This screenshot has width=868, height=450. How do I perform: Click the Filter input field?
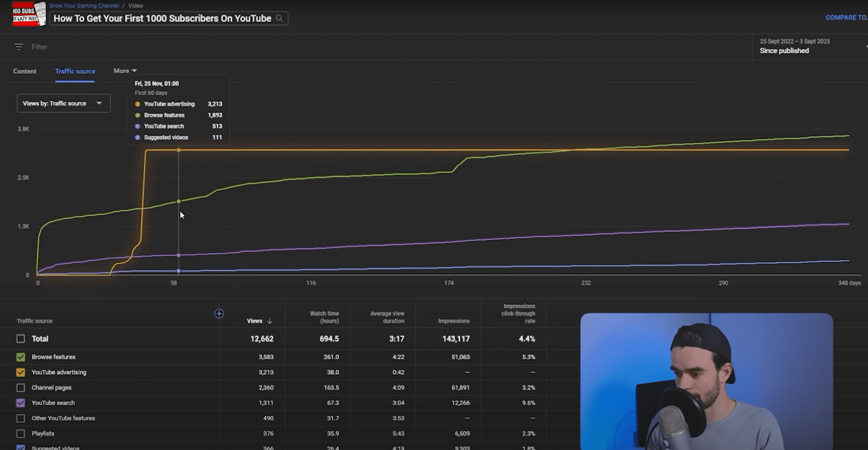(39, 47)
